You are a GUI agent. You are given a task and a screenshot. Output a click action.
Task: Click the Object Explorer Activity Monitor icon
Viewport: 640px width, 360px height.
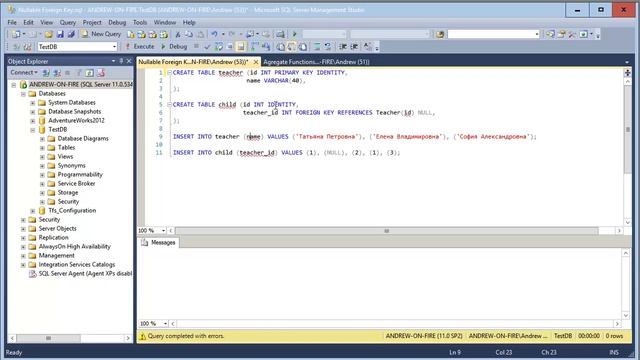(101, 73)
